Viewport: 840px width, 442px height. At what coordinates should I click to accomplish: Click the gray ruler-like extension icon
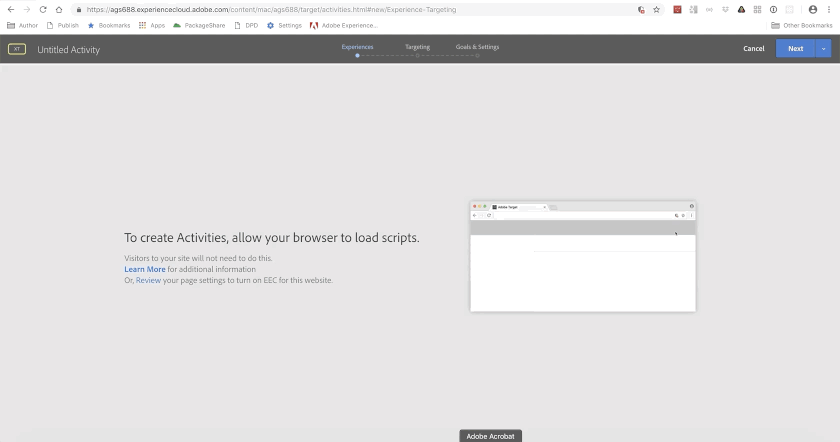pyautogui.click(x=693, y=10)
